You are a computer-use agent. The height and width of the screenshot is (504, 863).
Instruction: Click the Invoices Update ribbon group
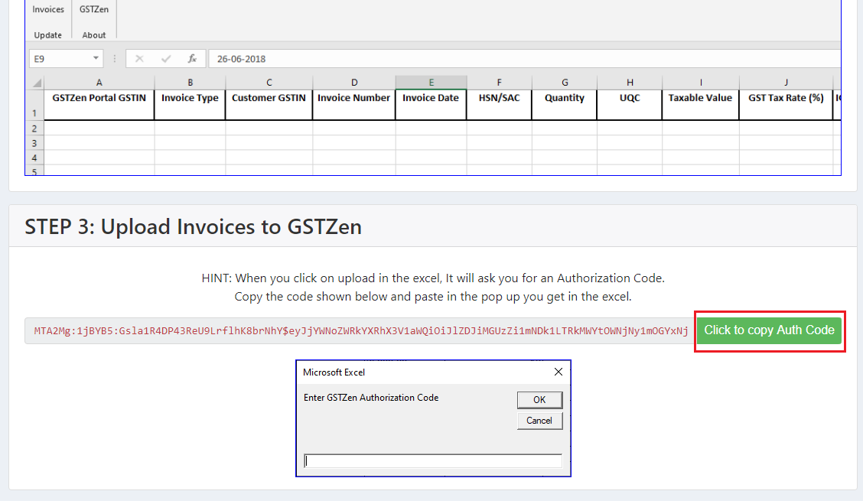point(48,21)
